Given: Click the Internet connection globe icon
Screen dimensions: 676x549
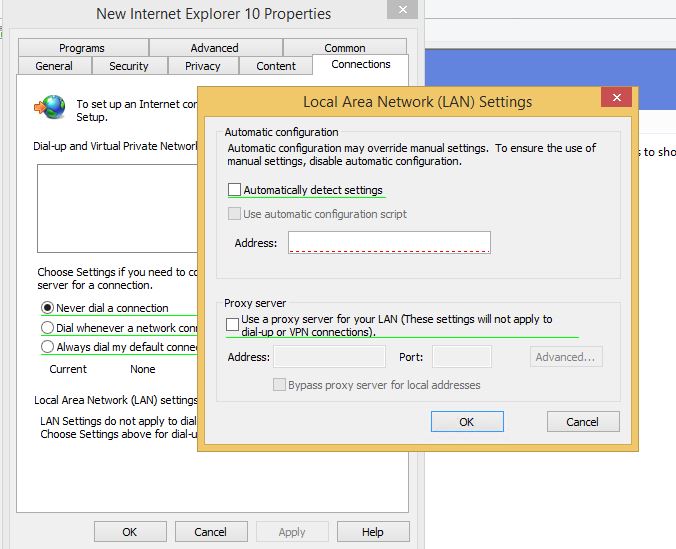Looking at the screenshot, I should click(50, 107).
